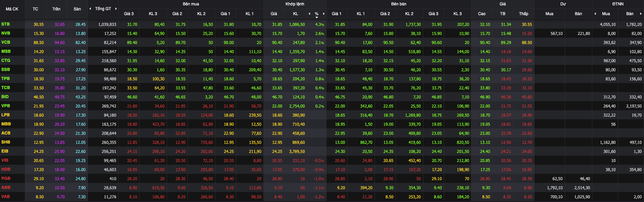Click KL 3 header under Bên bán
This screenshot has width=644, height=202.
[458, 14]
